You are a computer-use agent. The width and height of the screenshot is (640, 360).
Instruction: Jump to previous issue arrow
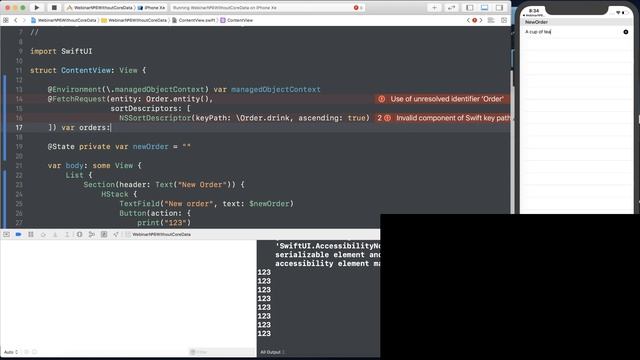468,20
